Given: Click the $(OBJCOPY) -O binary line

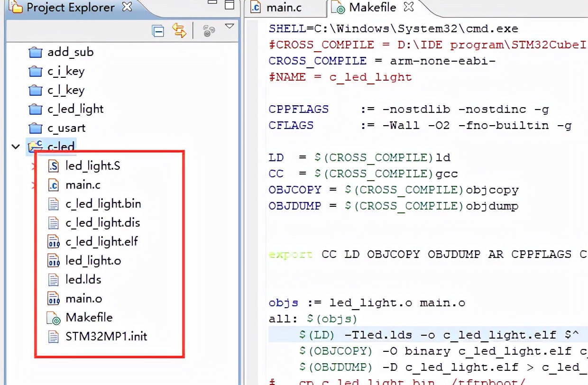Looking at the screenshot, I should pos(443,351).
